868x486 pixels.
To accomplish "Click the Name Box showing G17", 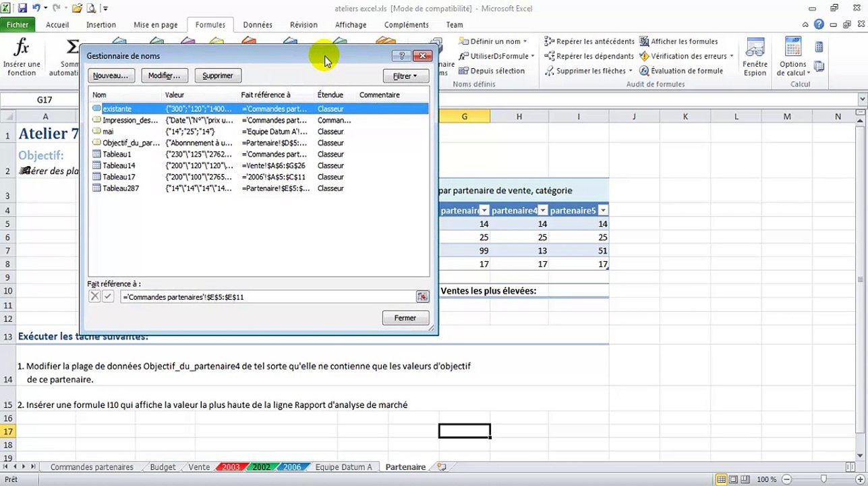I will tap(45, 100).
